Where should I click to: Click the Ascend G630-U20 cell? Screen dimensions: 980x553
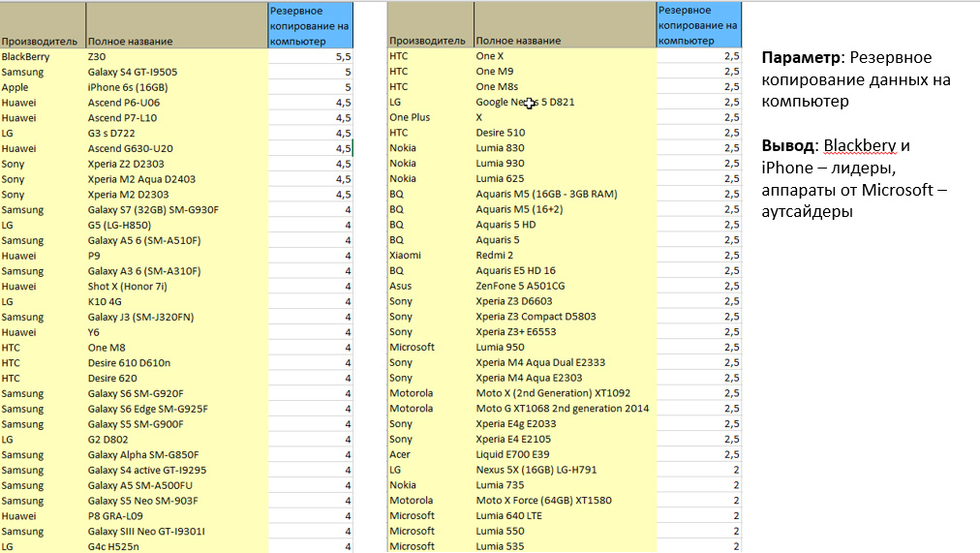[177, 149]
